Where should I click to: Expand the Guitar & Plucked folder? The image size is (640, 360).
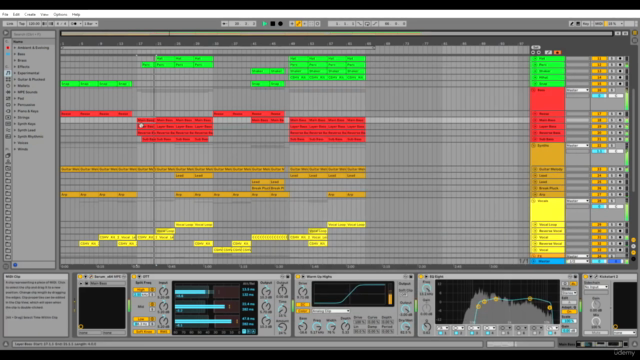(x=15, y=80)
